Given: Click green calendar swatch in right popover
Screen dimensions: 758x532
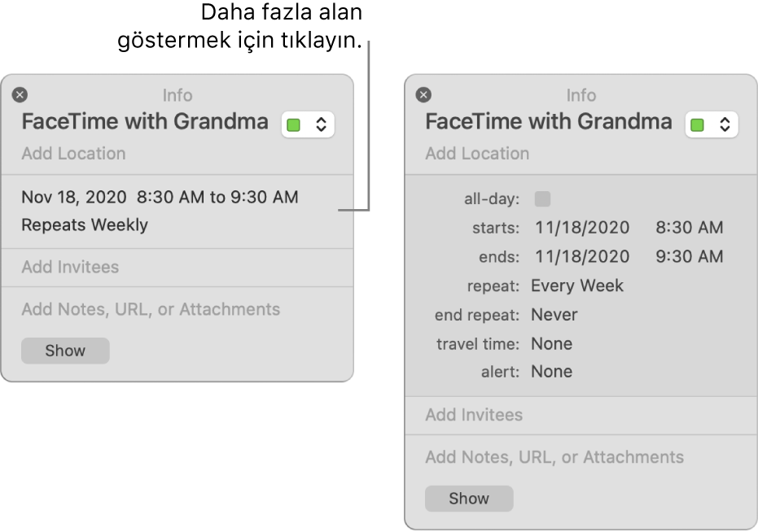Looking at the screenshot, I should coord(697,125).
